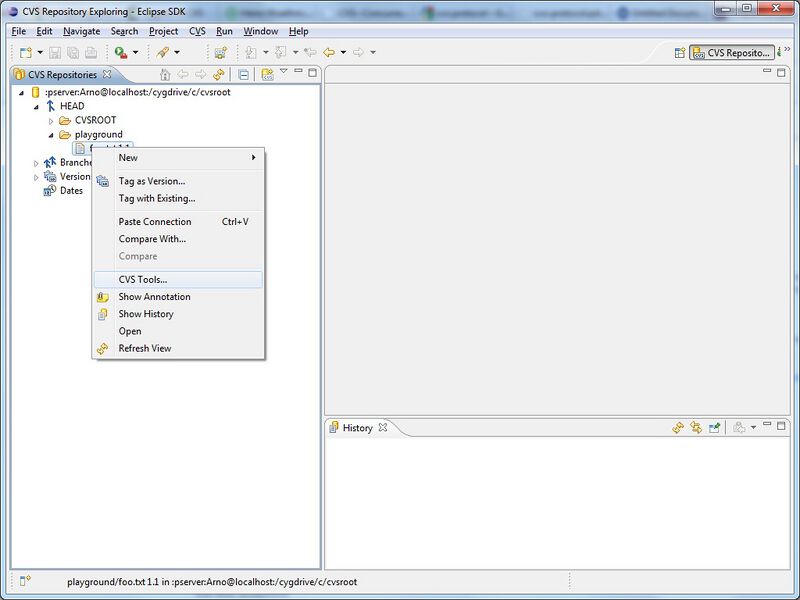Select CVS Tools... in context menu
Viewport: 800px width, 600px height.
click(179, 280)
